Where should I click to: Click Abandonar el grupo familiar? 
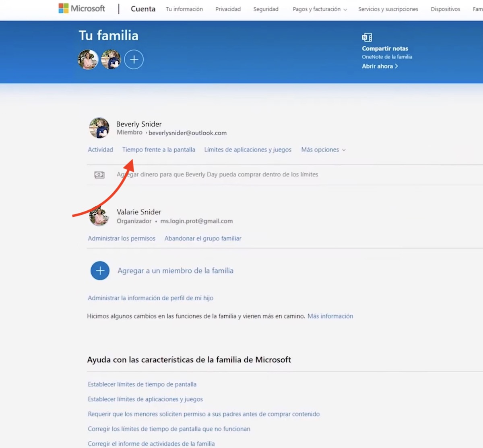203,239
